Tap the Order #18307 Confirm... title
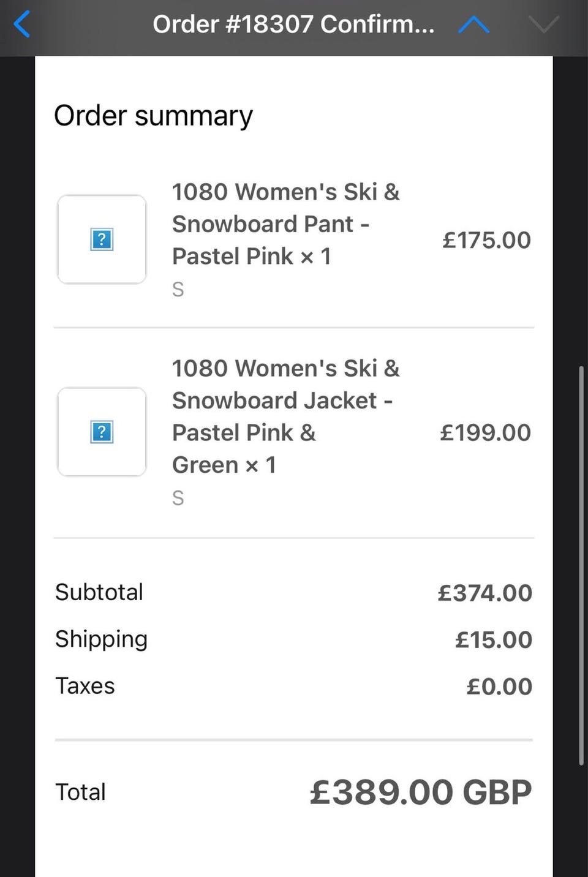 293,24
